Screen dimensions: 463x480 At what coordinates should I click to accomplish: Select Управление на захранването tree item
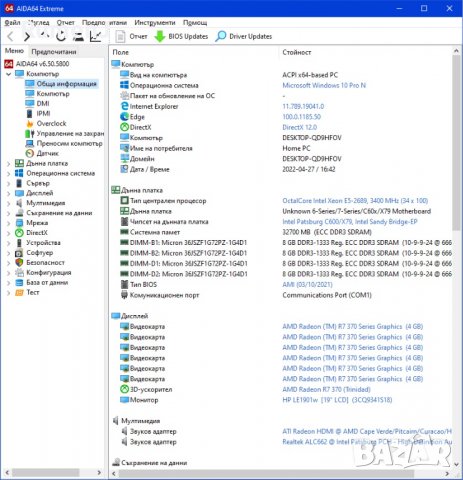tap(65, 133)
